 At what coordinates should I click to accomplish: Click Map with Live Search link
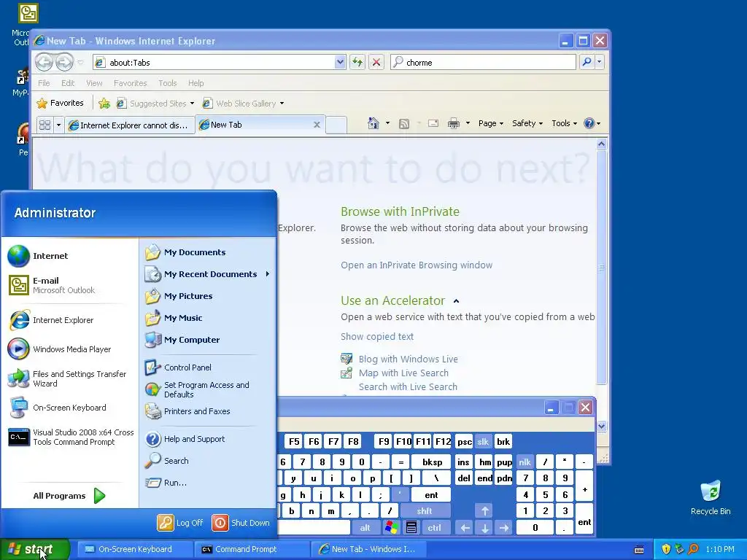click(403, 373)
